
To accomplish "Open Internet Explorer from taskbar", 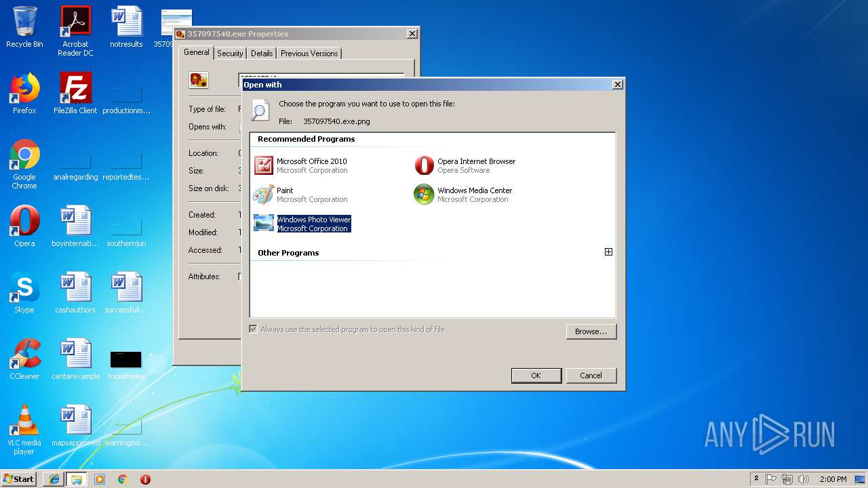I will pyautogui.click(x=54, y=479).
